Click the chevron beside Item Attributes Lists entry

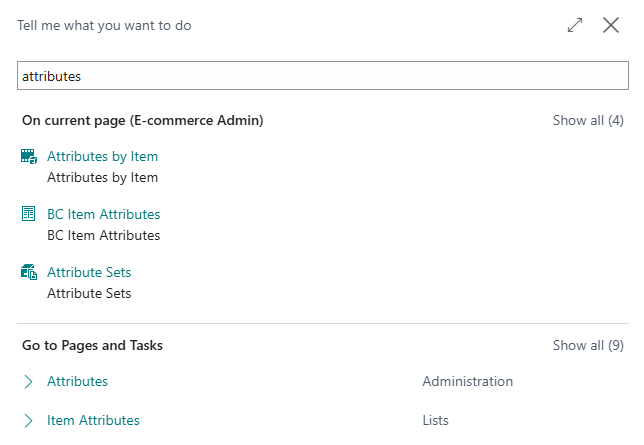(x=28, y=420)
